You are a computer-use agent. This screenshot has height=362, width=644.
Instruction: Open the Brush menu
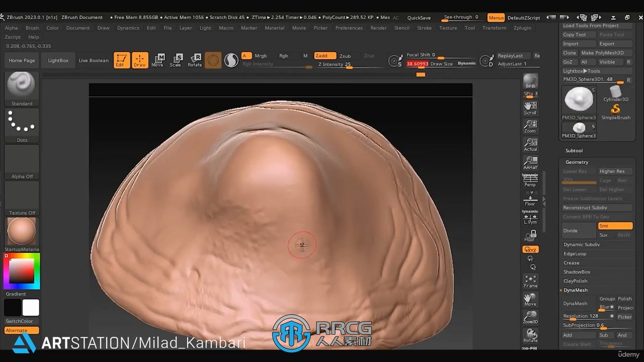pos(32,28)
